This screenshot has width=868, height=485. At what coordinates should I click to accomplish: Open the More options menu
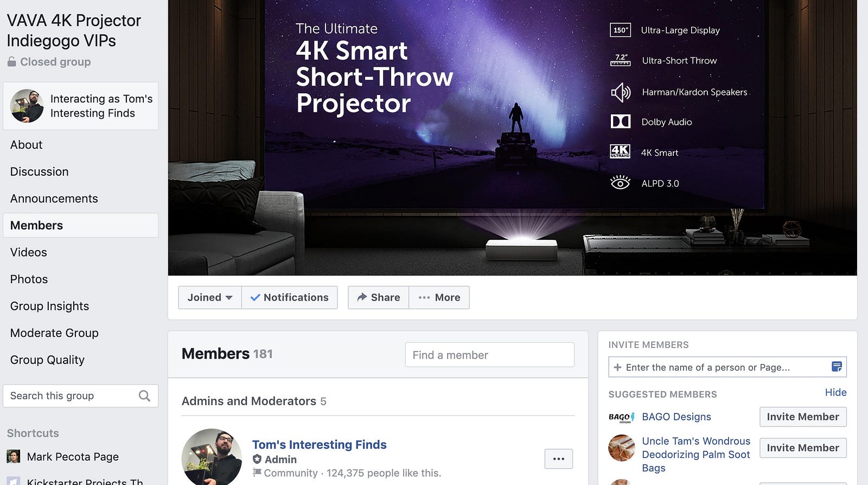439,297
